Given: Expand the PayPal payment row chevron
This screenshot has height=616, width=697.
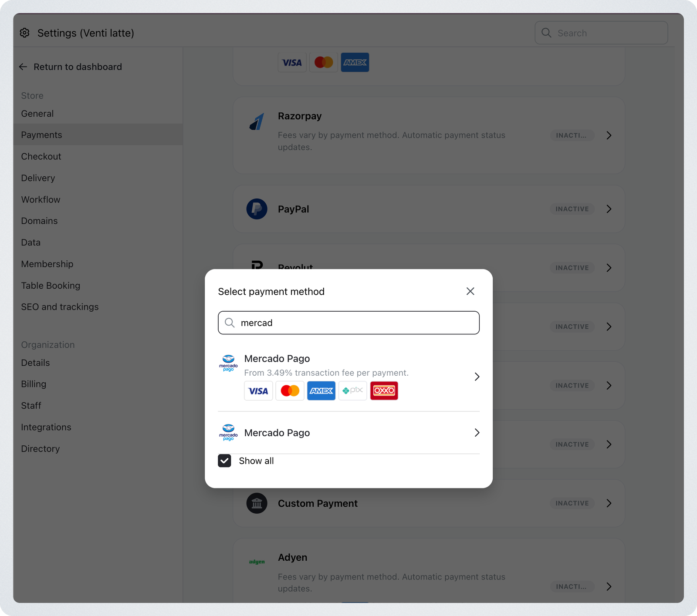Looking at the screenshot, I should (x=609, y=209).
